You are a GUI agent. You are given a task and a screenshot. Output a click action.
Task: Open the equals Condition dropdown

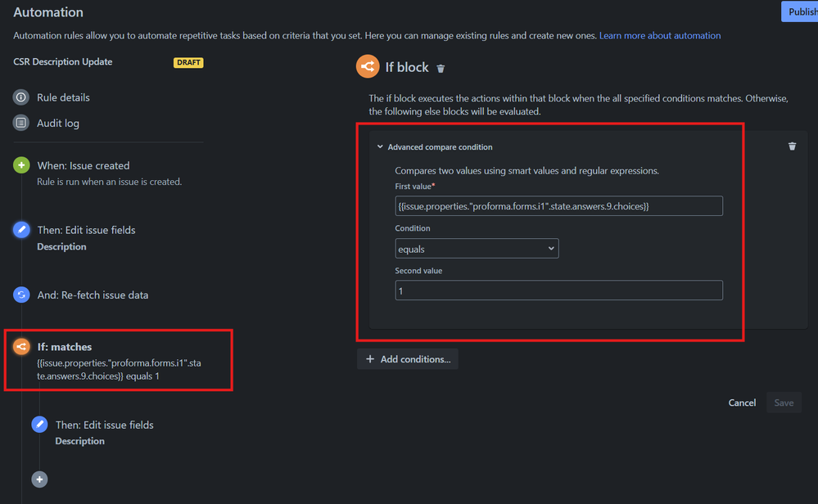(477, 249)
